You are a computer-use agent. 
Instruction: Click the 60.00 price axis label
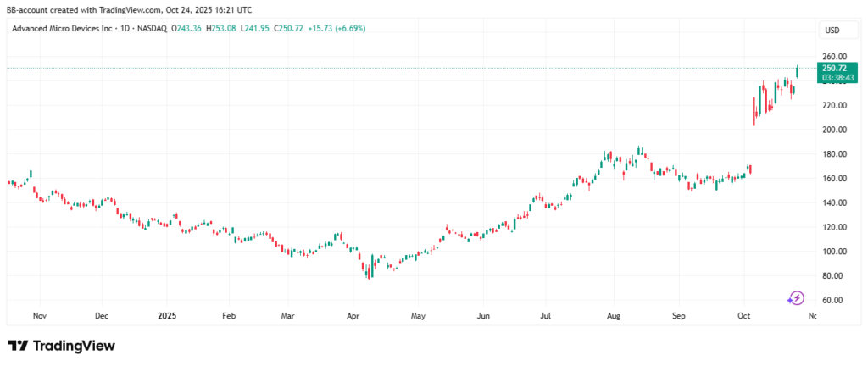coord(831,301)
